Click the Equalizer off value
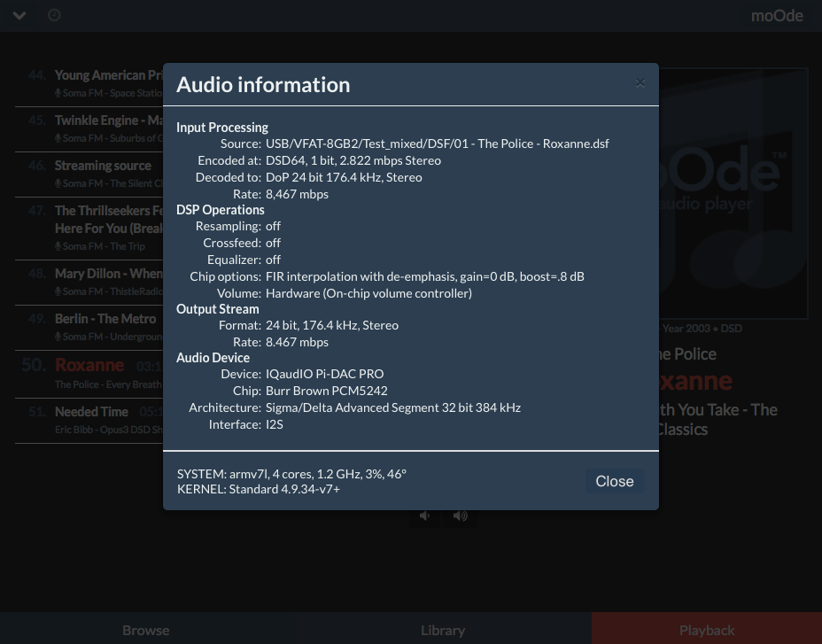Image resolution: width=822 pixels, height=644 pixels. [273, 260]
